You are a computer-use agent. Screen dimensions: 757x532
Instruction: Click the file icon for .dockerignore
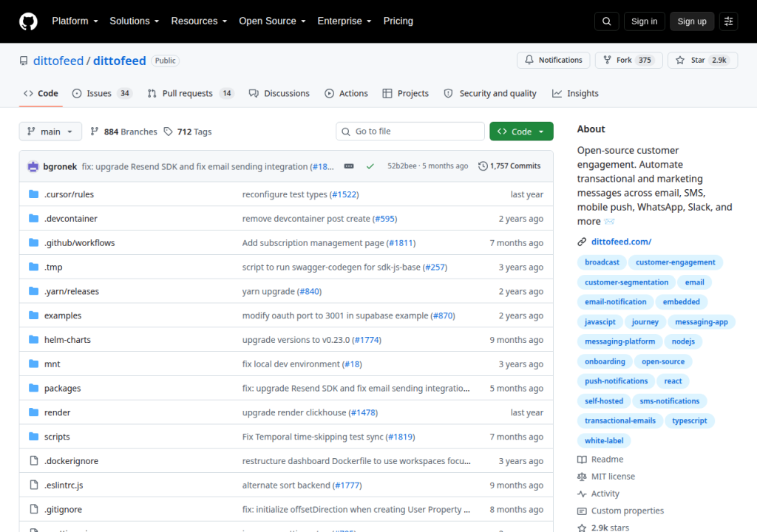pos(34,460)
